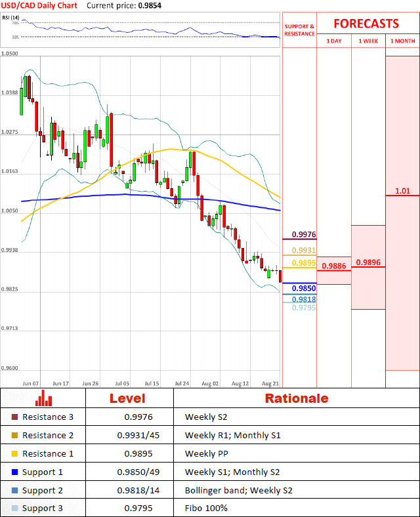420x517 pixels.
Task: Click the rationale 'Weekly S1; Monthly S2'
Action: point(232,472)
